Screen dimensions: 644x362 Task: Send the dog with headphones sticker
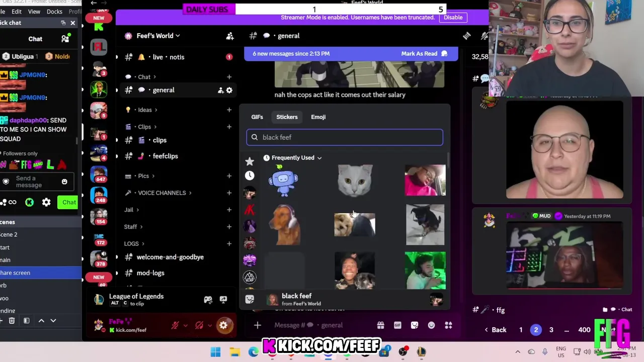coord(284,225)
